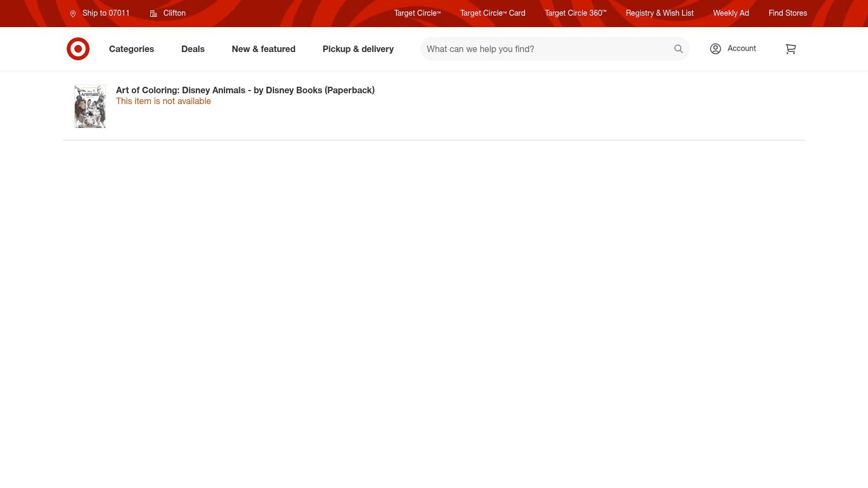Click Art of Coloring: Disney Animals title
This screenshot has height=488, width=868.
[245, 90]
